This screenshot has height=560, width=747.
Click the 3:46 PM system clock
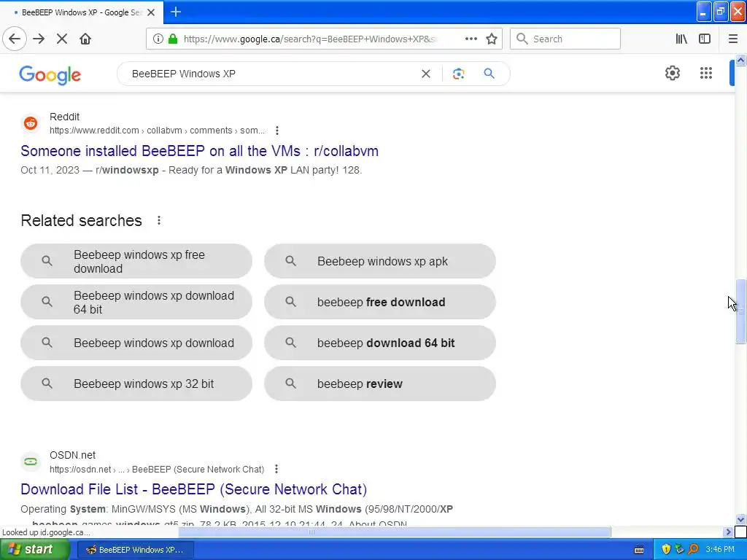click(x=720, y=550)
